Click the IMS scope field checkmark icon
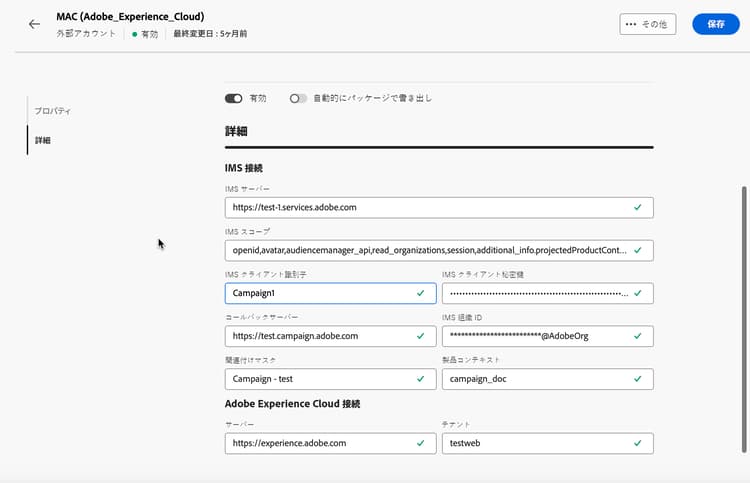 pos(638,250)
